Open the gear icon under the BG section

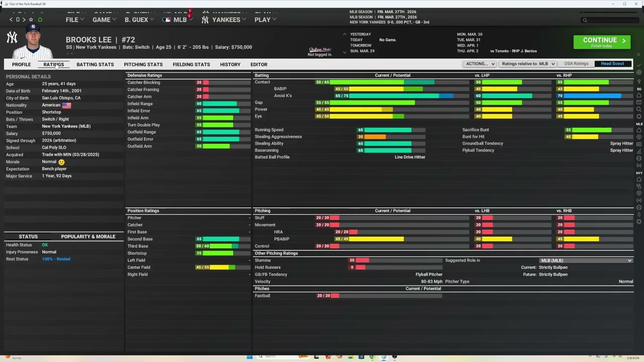(x=639, y=116)
